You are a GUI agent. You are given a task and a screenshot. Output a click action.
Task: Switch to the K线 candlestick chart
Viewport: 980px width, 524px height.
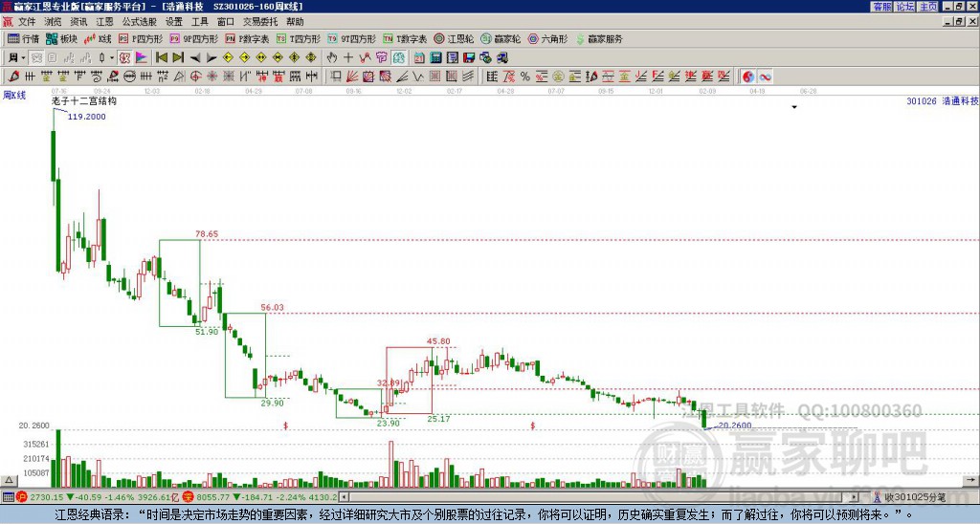(98, 38)
